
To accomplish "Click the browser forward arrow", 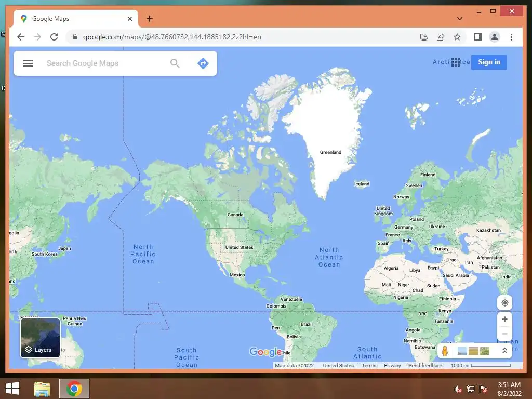I will pos(37,37).
